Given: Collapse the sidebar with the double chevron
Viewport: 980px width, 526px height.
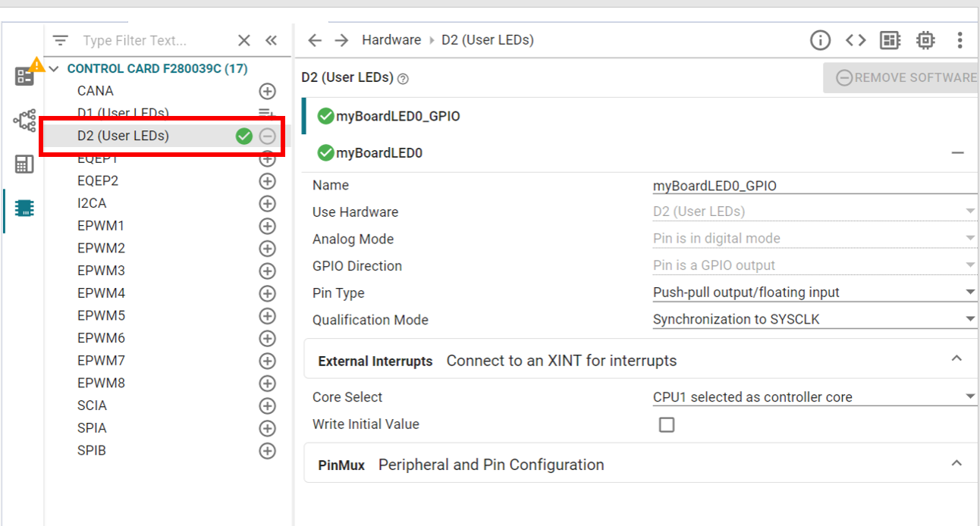Looking at the screenshot, I should pos(271,41).
